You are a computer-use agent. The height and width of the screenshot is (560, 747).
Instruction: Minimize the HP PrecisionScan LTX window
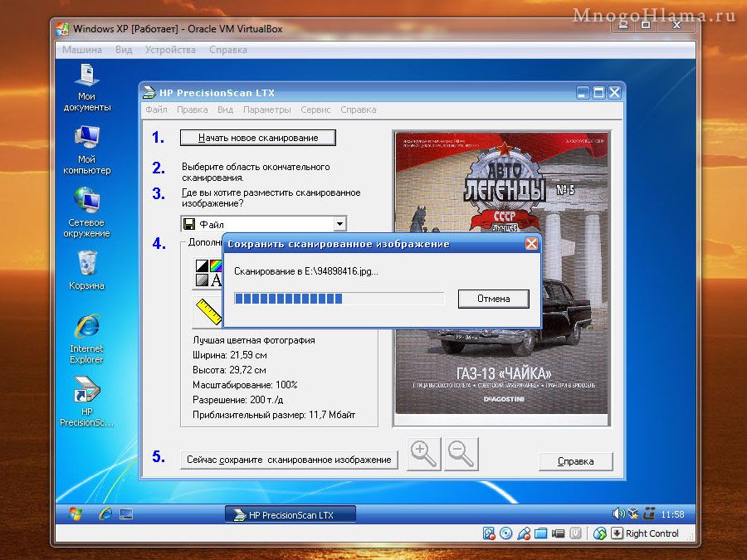583,92
